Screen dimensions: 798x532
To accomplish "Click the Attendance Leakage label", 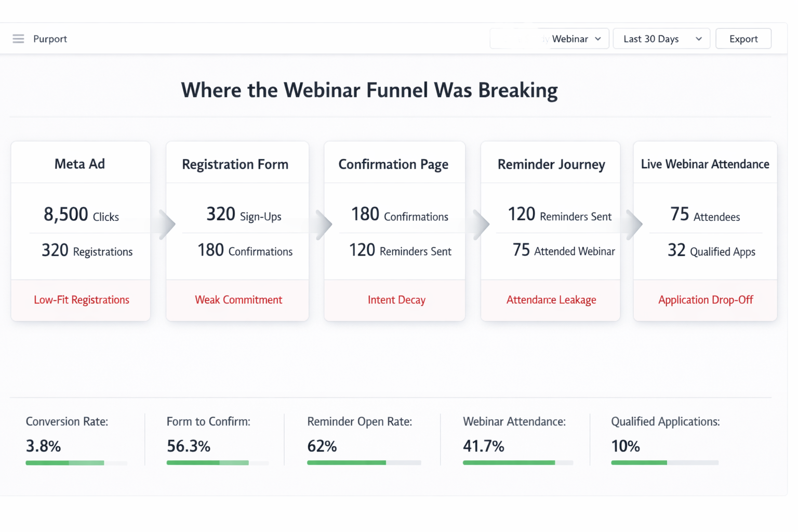I will click(x=551, y=300).
